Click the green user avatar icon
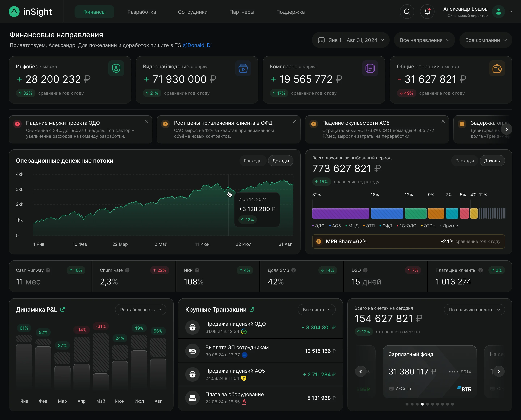Viewport: 521px width, 420px height. [498, 12]
